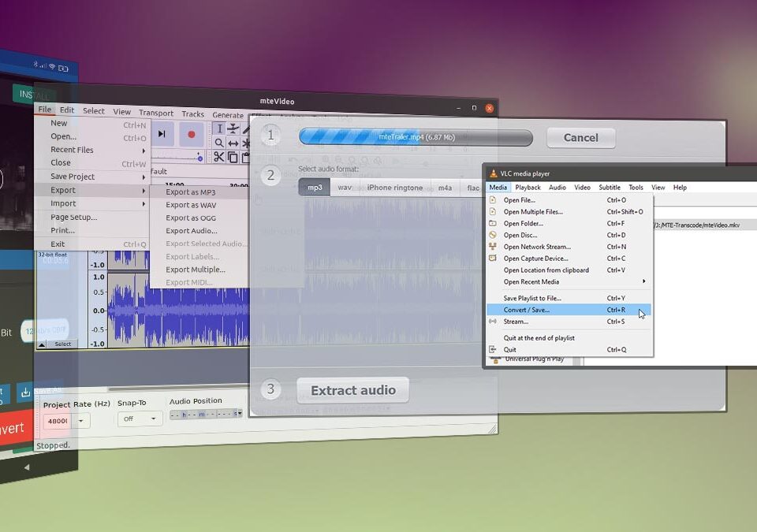This screenshot has width=757, height=532.
Task: Choose Export as MP3 from Export submenu
Action: coord(190,192)
